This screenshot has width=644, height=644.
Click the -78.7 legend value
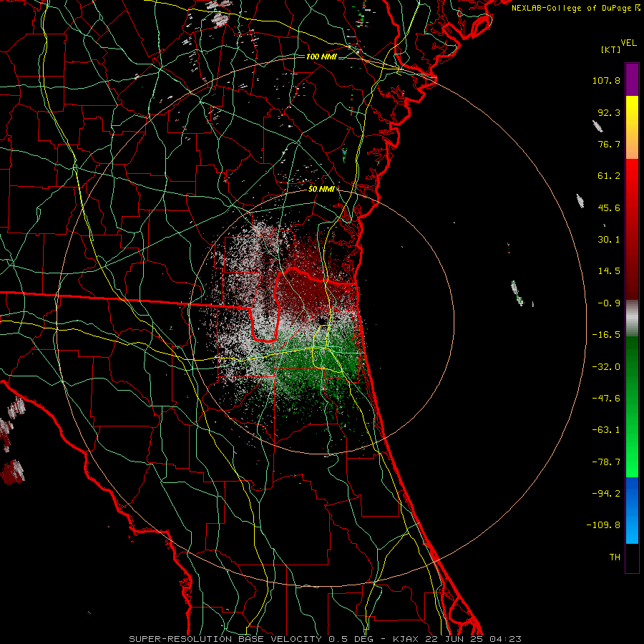(606, 462)
